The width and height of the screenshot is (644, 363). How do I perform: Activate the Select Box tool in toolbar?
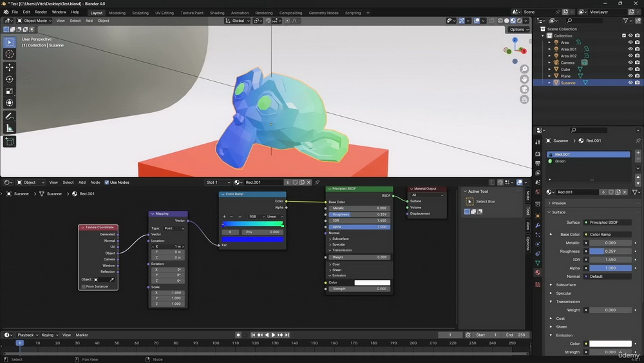tap(10, 42)
